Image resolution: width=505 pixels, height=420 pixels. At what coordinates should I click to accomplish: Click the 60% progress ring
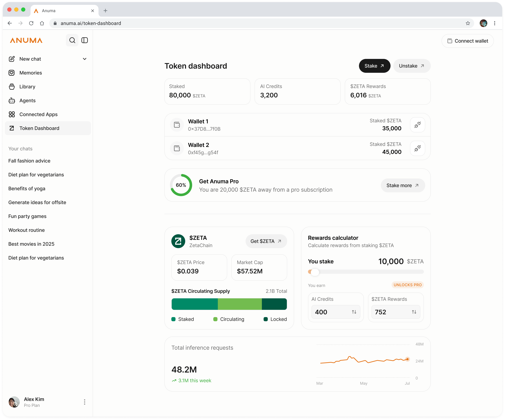181,185
